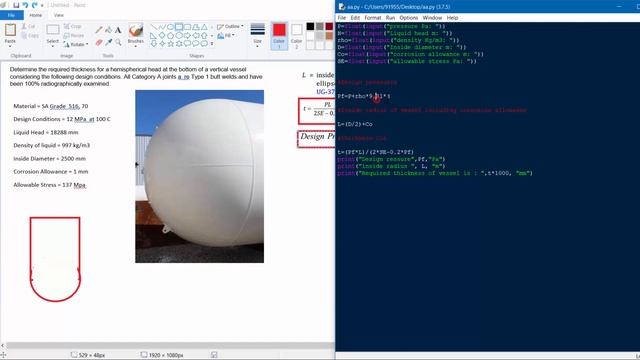Pick the Oval shape

[171, 27]
